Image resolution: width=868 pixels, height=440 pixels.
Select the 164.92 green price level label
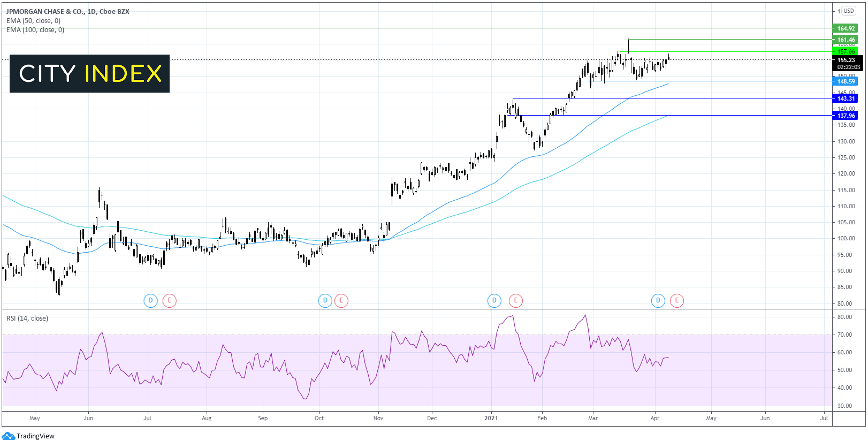(x=846, y=28)
